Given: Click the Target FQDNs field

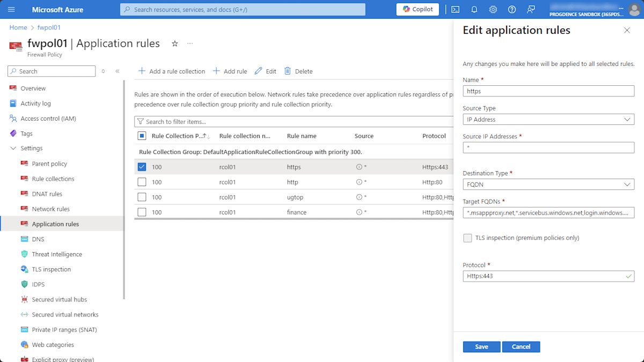Looking at the screenshot, I should (x=548, y=213).
